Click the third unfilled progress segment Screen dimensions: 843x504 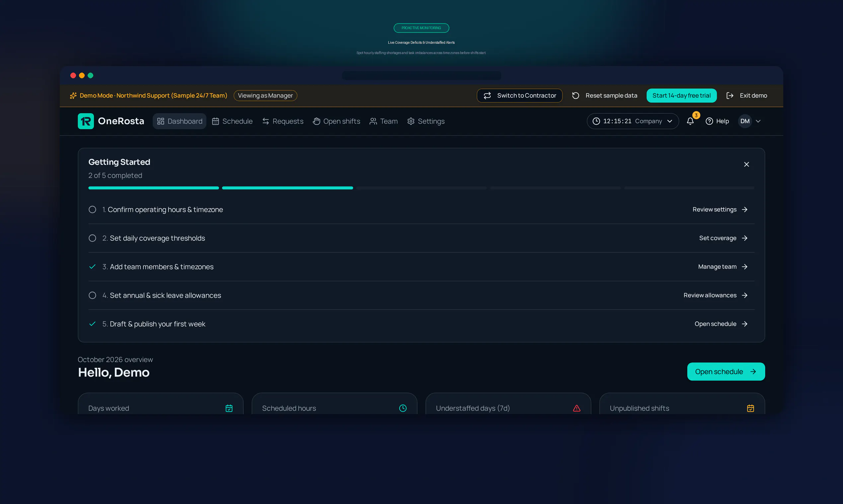coord(421,188)
